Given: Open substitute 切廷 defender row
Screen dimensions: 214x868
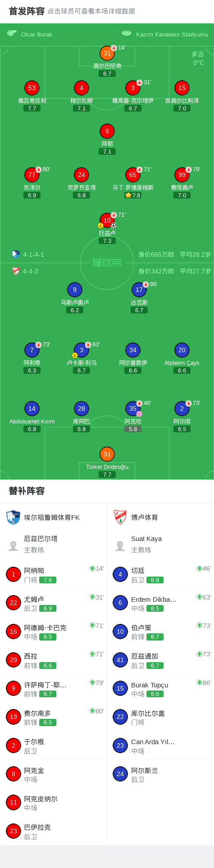Looking at the screenshot, I should (160, 574).
